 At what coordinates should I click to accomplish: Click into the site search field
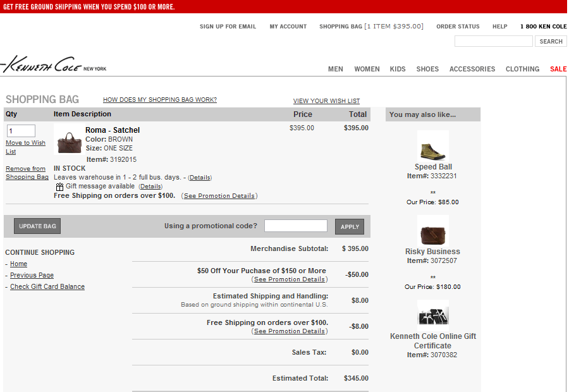[493, 41]
